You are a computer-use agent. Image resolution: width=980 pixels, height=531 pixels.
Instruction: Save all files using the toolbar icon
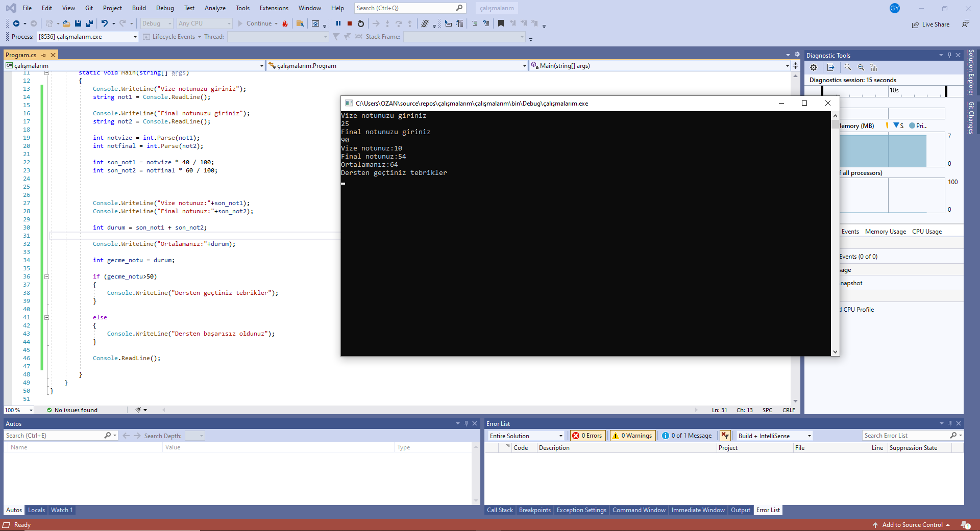coord(89,23)
